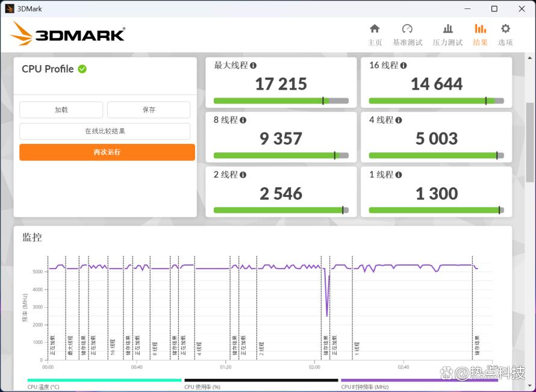Open the 主页 home tab
This screenshot has width=536, height=392.
click(x=375, y=35)
